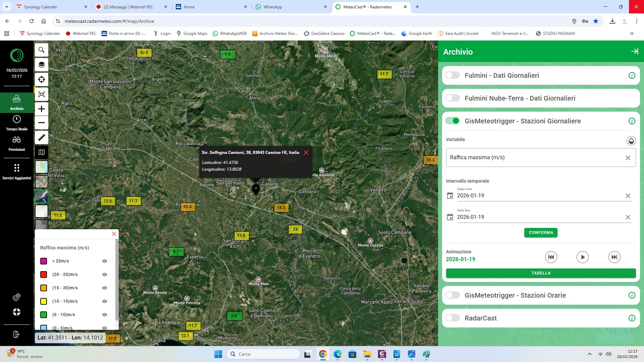Hide the > 25m/s legend category
The width and height of the screenshot is (644, 362).
[x=105, y=261]
